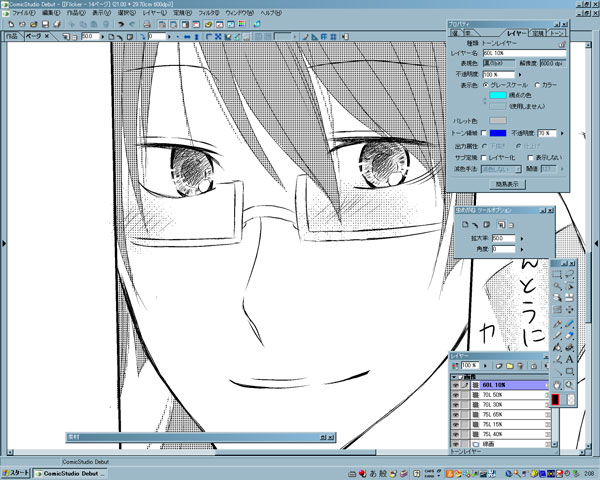Click the new page icon in toolbar
This screenshot has height=480, width=600.
pyautogui.click(x=11, y=24)
